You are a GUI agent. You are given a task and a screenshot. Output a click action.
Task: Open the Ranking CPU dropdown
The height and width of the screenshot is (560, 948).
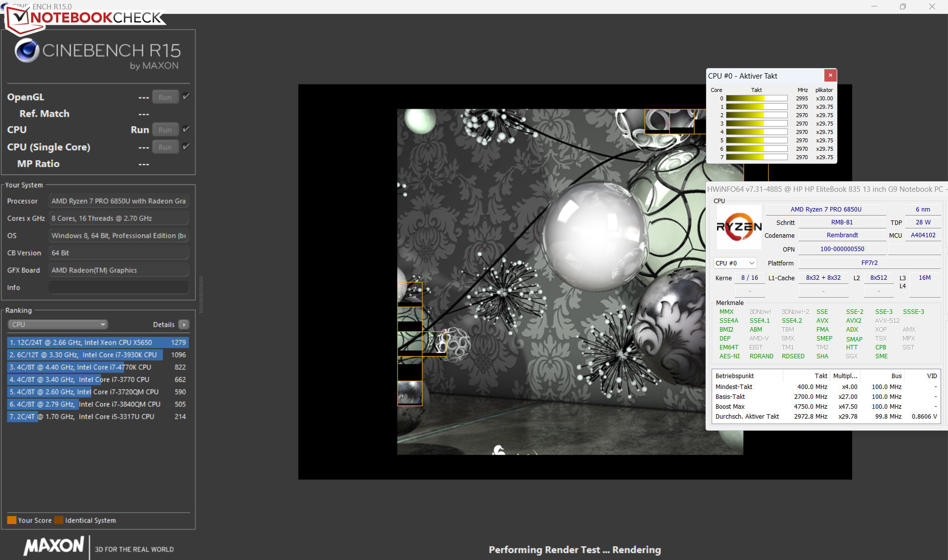(x=58, y=325)
